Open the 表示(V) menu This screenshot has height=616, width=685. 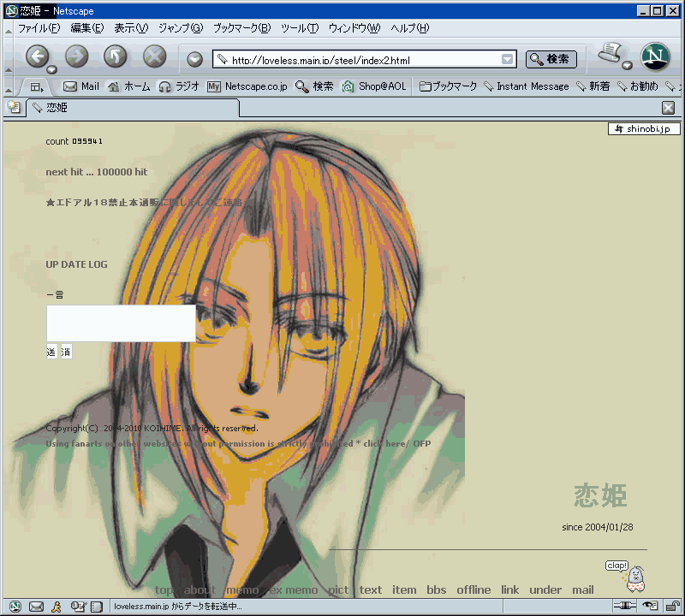tap(131, 28)
